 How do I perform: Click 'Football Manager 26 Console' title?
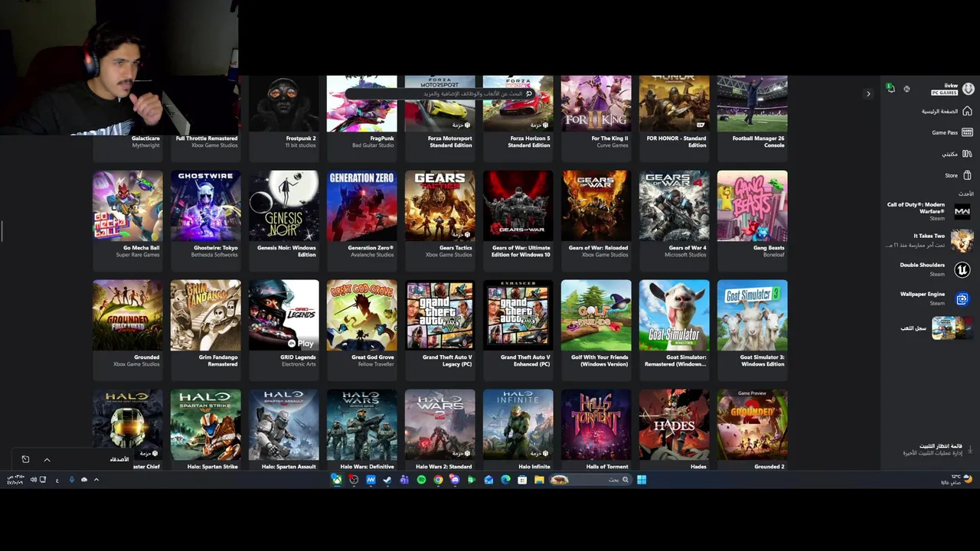758,142
